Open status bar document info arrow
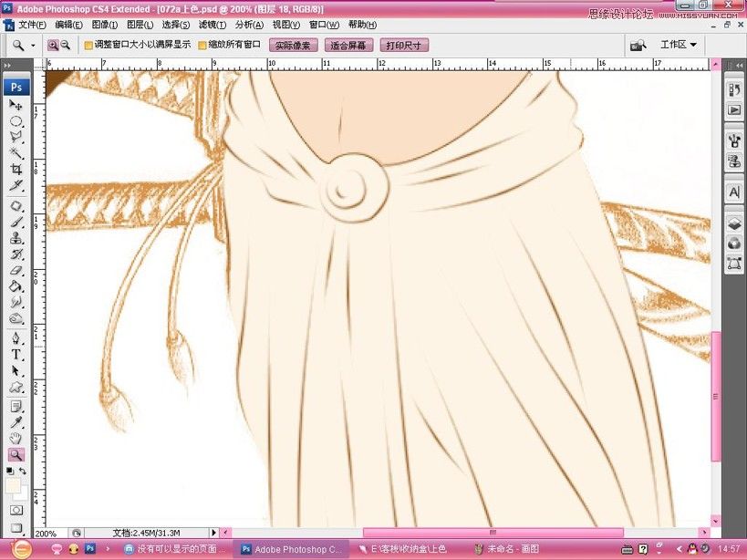This screenshot has height=560, width=747. [x=214, y=533]
